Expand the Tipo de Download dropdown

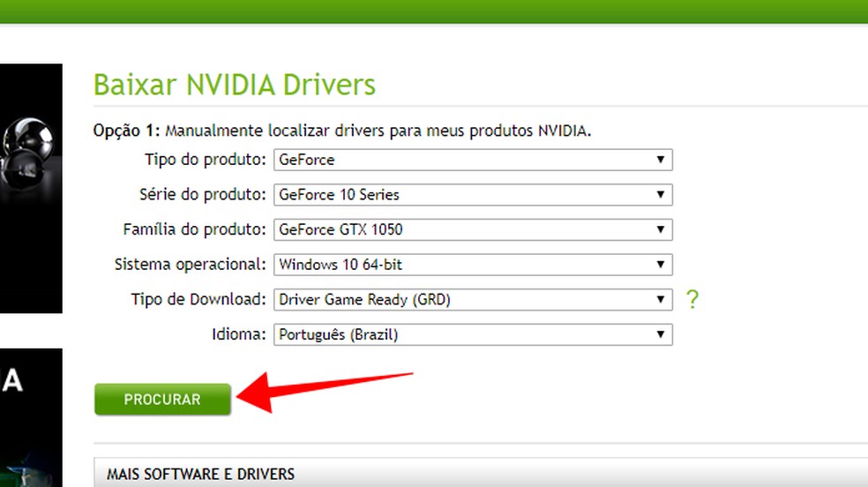coord(473,299)
